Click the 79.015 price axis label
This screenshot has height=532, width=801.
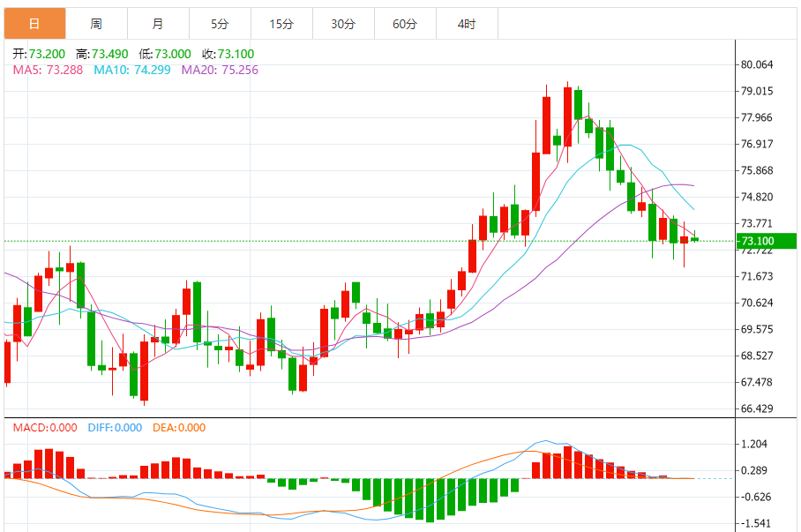[x=757, y=91]
